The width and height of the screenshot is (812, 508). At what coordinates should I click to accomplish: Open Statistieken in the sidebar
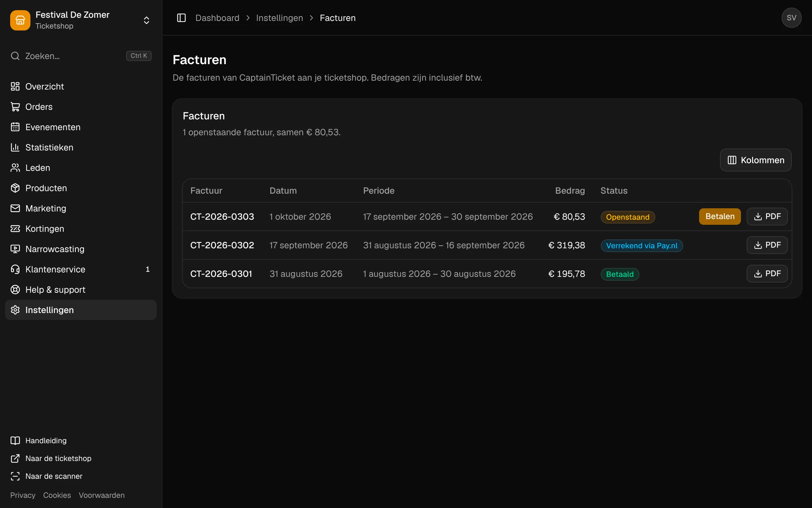click(x=81, y=148)
